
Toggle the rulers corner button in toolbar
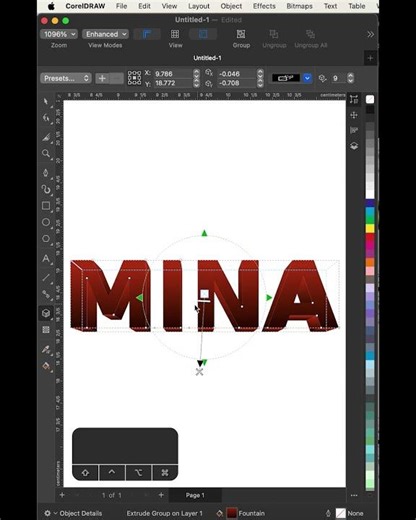[147, 34]
